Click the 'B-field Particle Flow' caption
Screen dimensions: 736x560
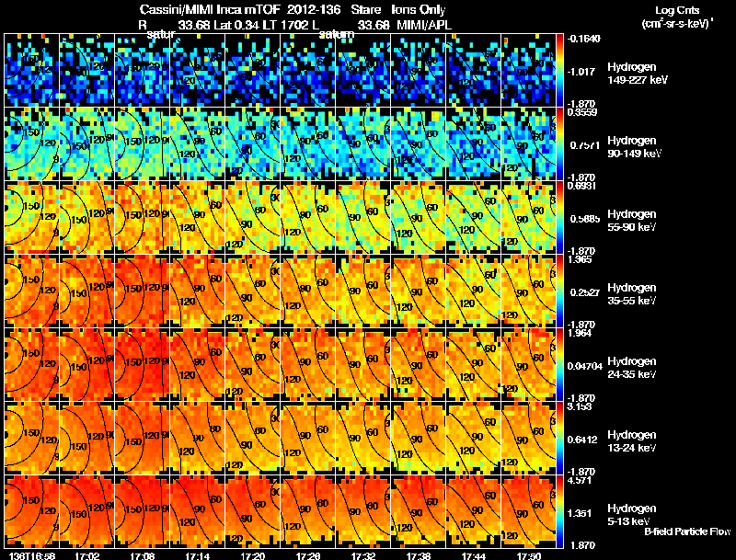(x=687, y=531)
